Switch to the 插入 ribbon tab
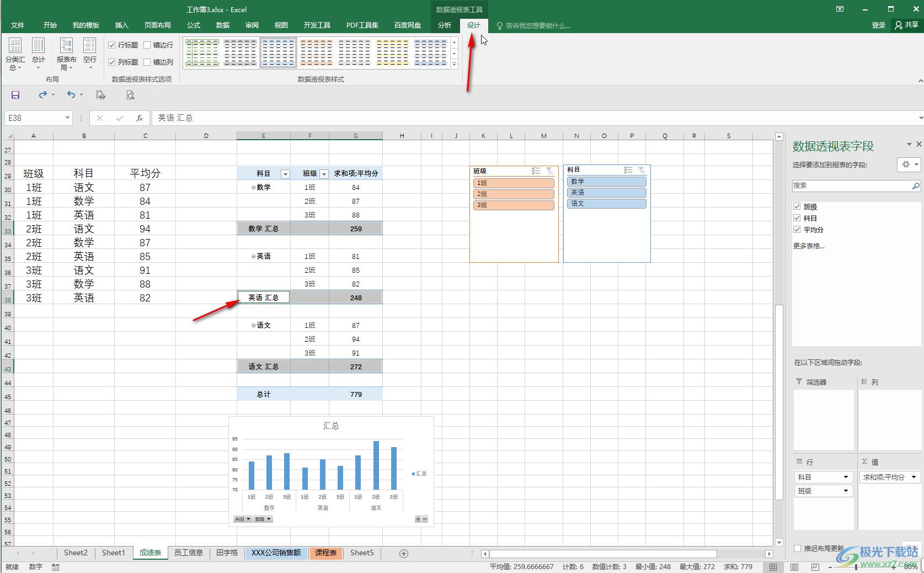 [x=121, y=25]
